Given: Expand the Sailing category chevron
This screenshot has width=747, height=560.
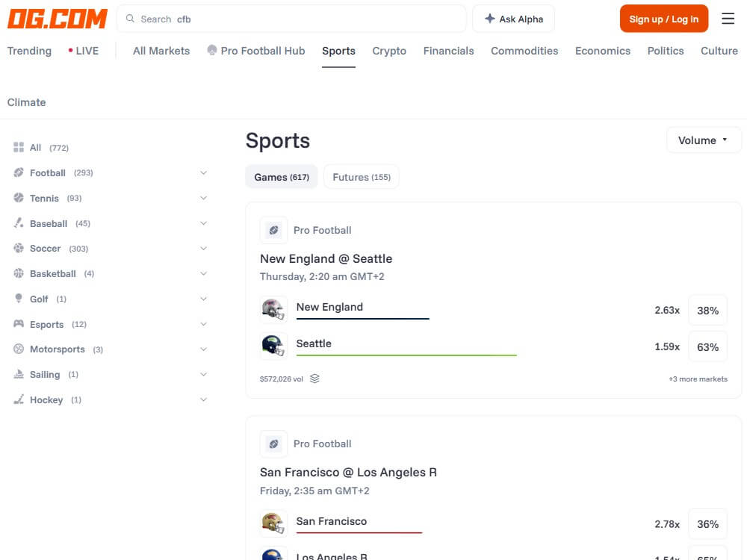Looking at the screenshot, I should [x=203, y=374].
